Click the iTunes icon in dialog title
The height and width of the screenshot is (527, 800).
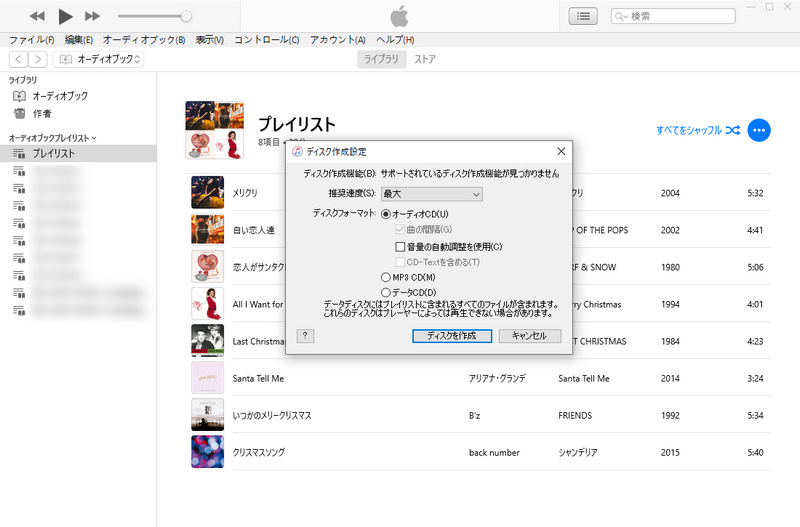[297, 152]
